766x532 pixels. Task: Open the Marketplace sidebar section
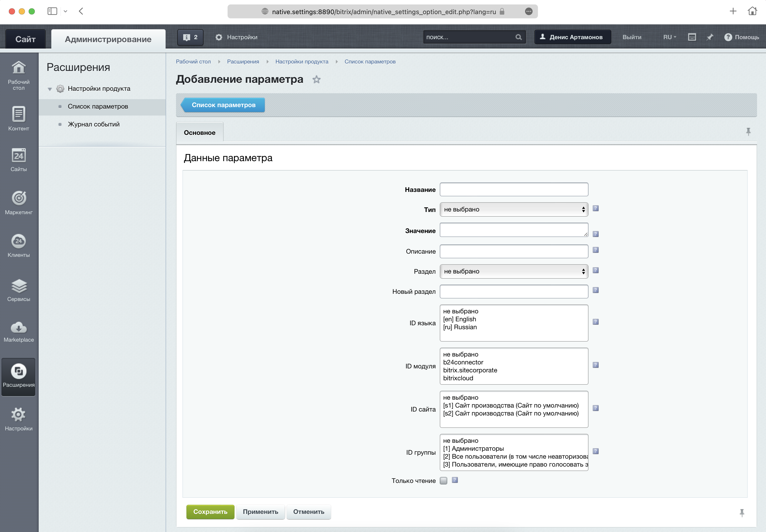point(19,332)
